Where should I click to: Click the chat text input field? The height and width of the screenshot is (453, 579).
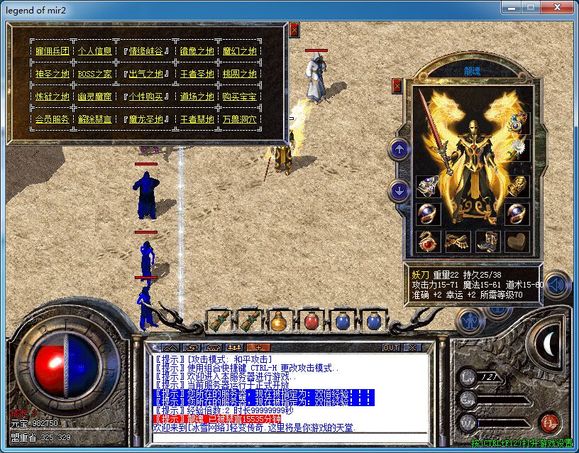coord(290,437)
